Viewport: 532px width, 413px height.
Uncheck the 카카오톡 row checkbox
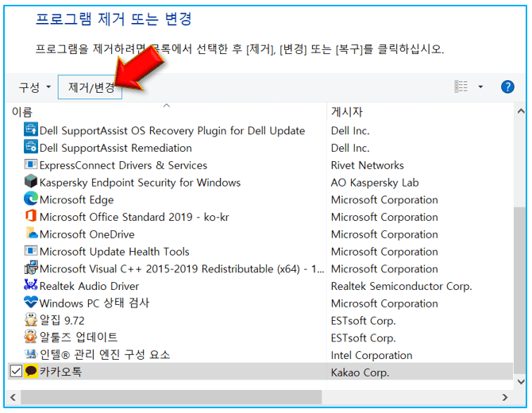[16, 371]
